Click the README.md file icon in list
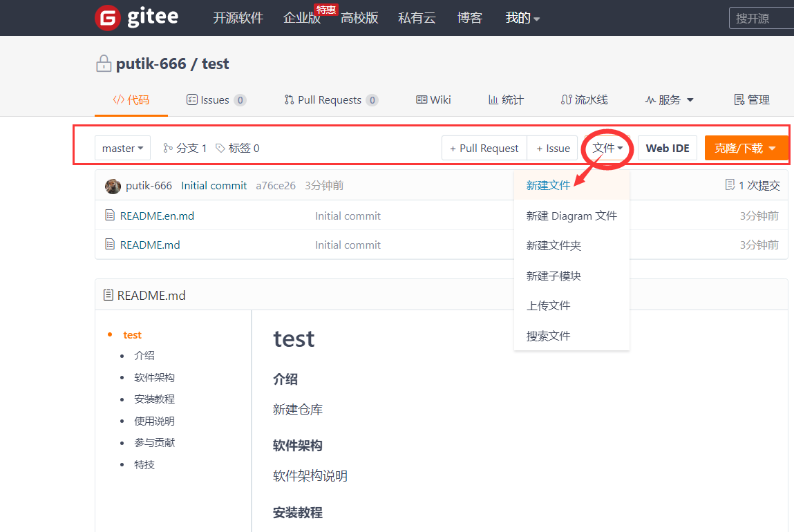 click(110, 245)
